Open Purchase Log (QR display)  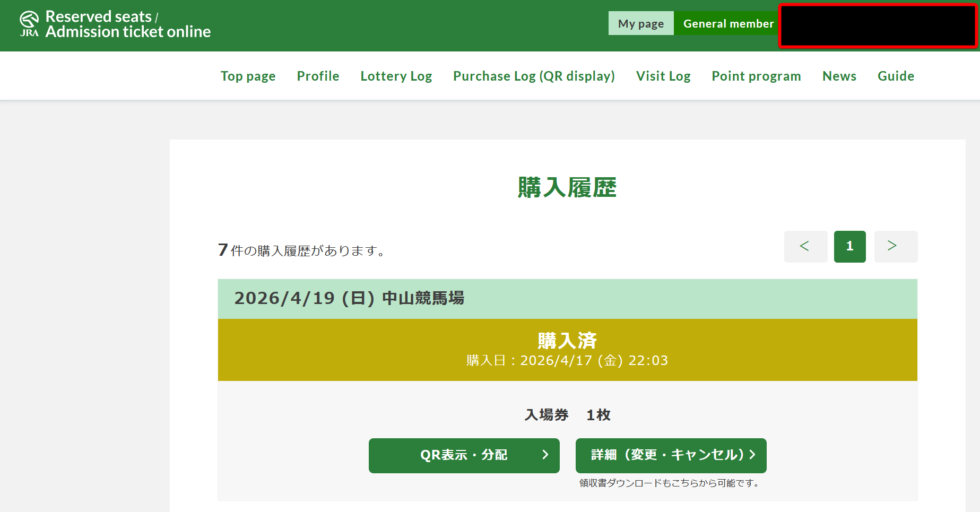coord(534,76)
